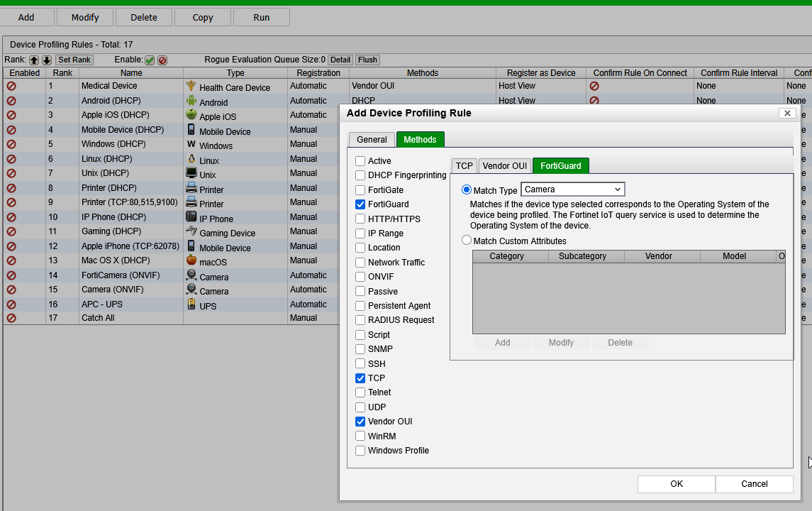This screenshot has width=812, height=511.
Task: Click the Copy button
Action: (x=203, y=17)
